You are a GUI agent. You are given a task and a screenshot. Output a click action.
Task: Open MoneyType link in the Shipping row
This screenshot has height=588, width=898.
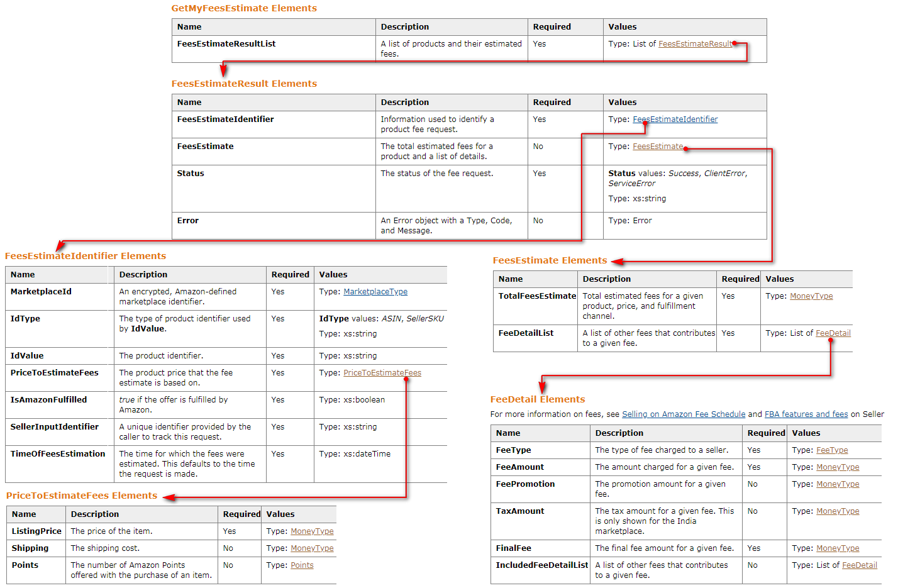click(312, 548)
